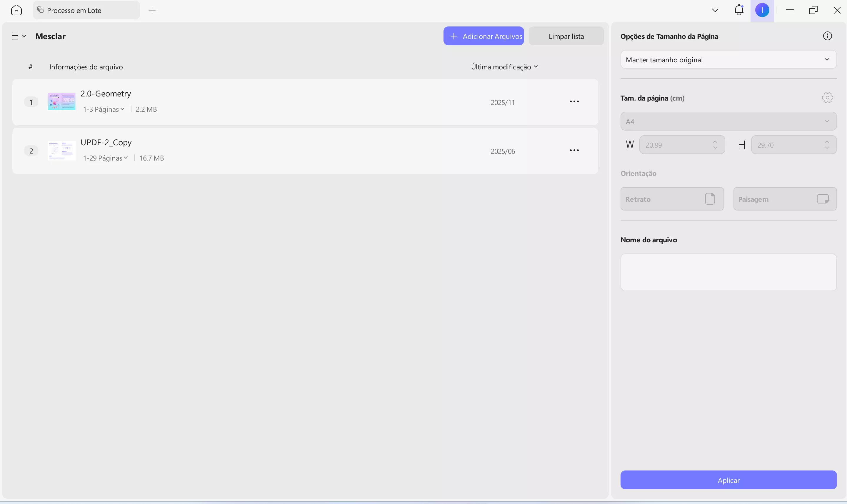Open page size settings gear
Image resolution: width=847 pixels, height=504 pixels.
[x=827, y=98]
